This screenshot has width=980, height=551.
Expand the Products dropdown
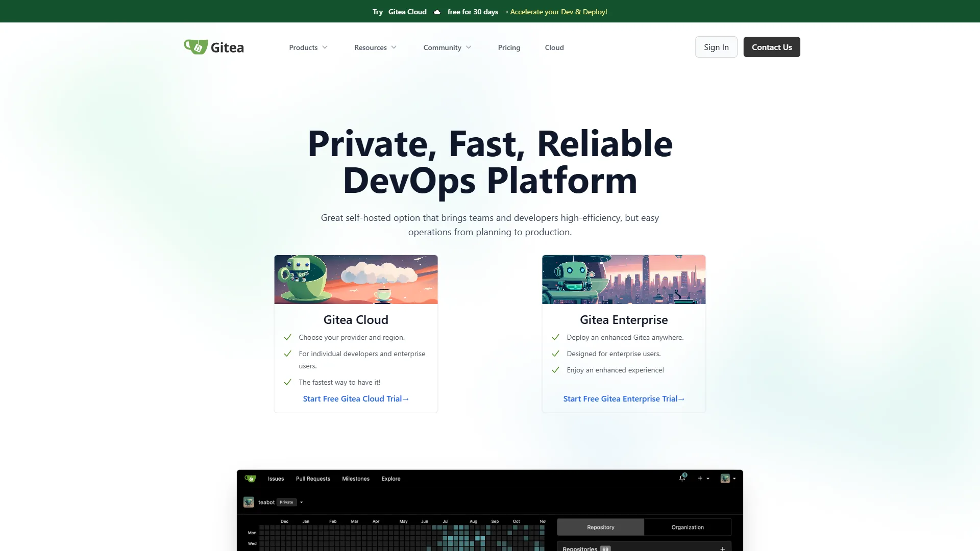[308, 47]
